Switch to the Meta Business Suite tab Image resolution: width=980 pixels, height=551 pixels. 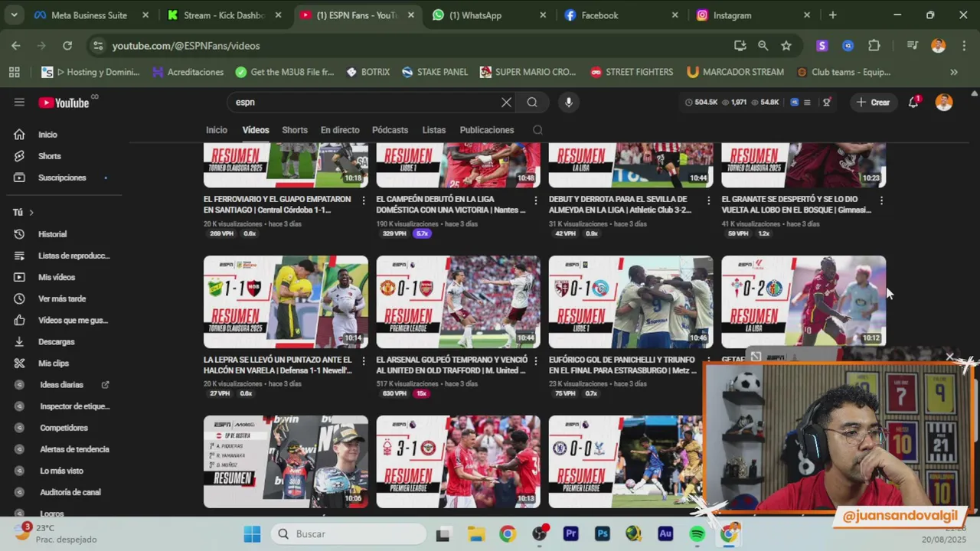(92, 15)
